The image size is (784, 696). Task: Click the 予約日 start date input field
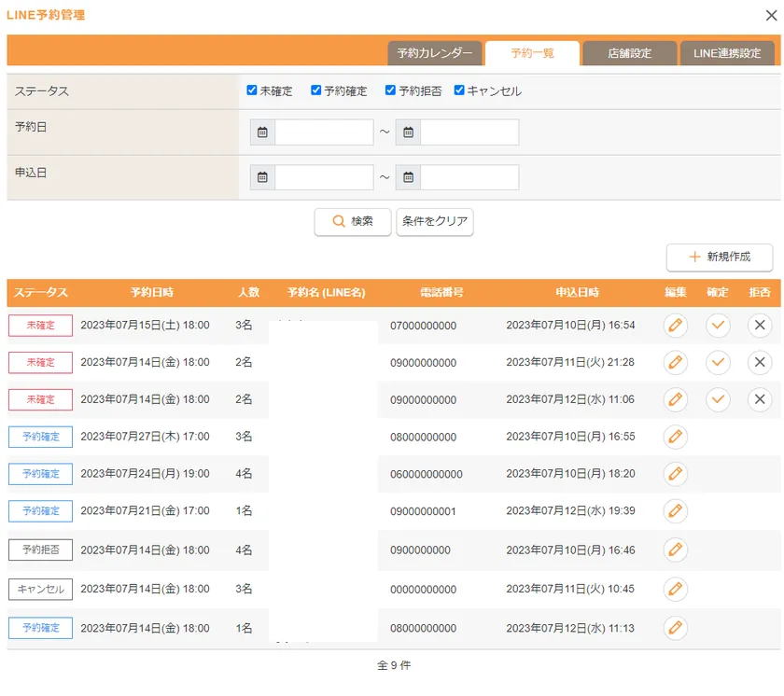(324, 132)
